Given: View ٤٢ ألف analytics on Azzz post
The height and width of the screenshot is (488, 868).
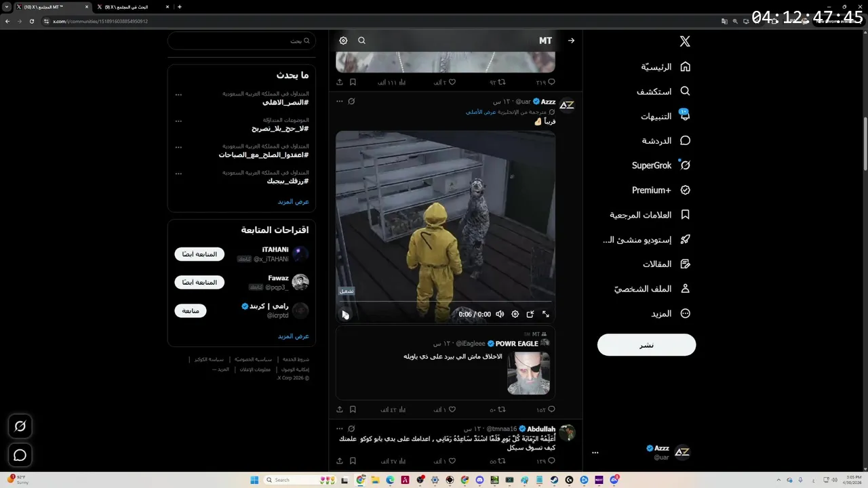Looking at the screenshot, I should [393, 410].
